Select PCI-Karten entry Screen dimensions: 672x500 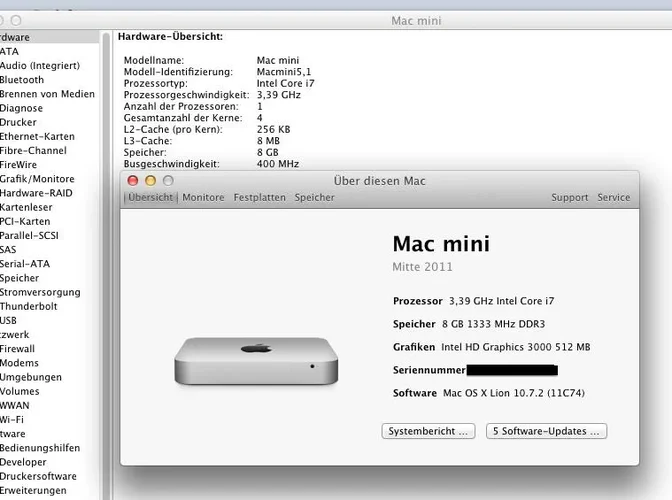point(25,221)
